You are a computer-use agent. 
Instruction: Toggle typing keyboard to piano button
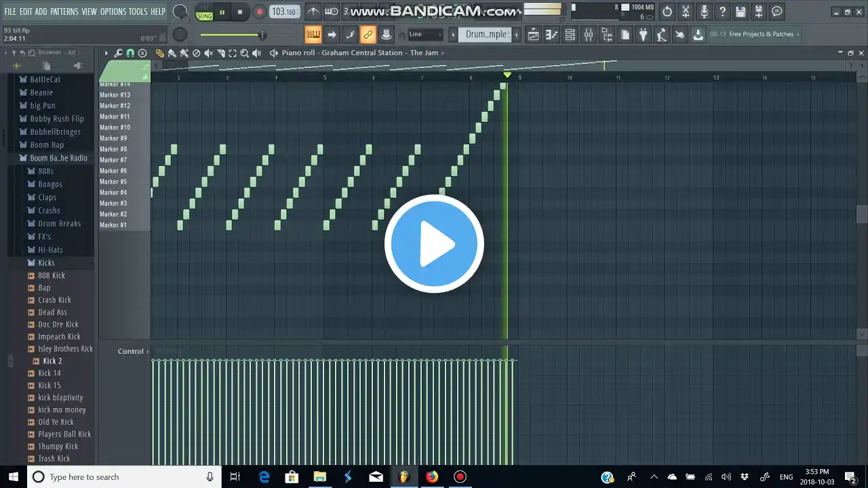(313, 35)
